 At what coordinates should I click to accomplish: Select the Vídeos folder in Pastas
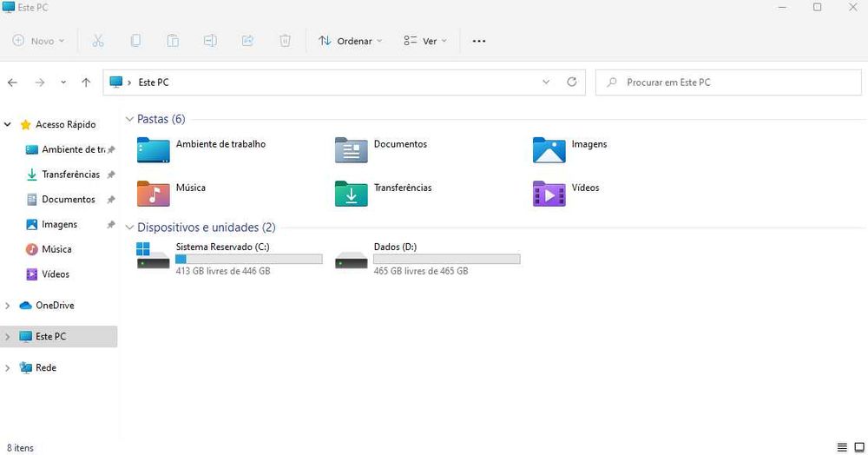(566, 193)
